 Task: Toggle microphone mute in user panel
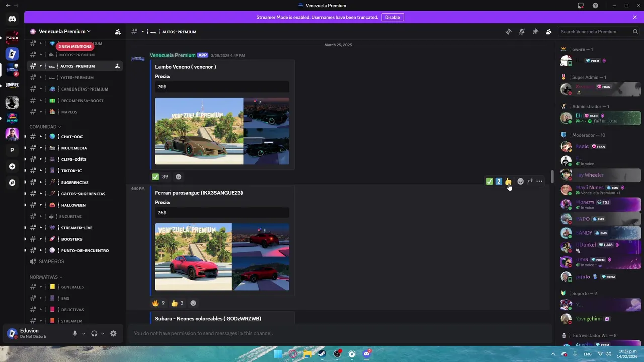(75, 333)
